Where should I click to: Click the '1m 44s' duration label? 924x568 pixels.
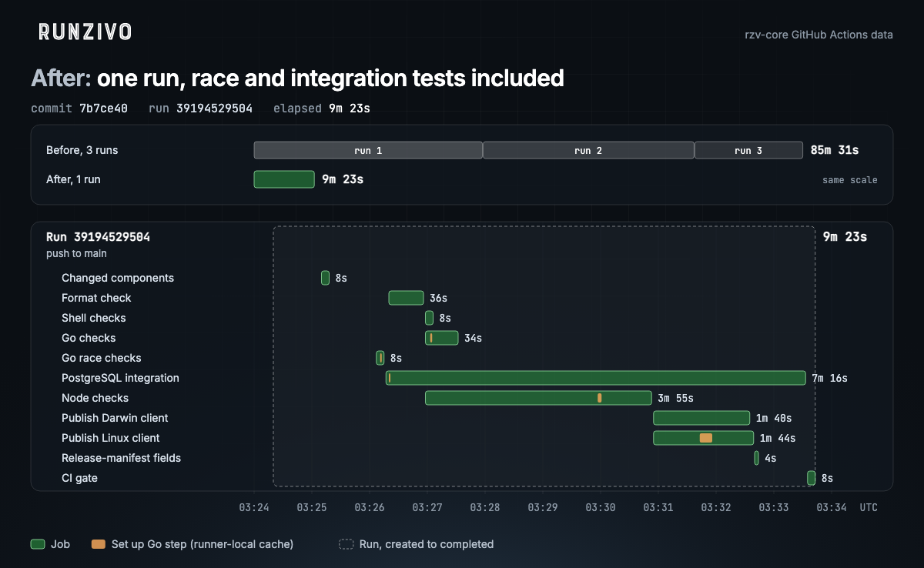point(778,438)
